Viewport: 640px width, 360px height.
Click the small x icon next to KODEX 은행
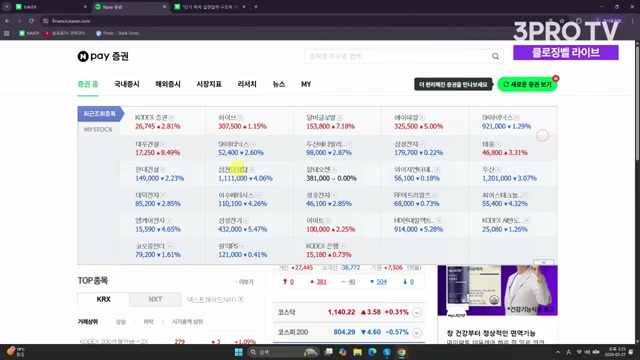(x=342, y=246)
